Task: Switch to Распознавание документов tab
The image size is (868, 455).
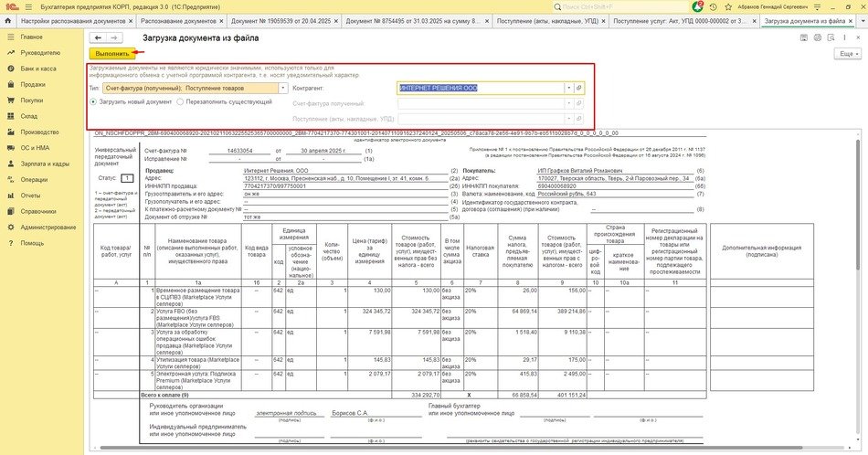Action: point(180,20)
